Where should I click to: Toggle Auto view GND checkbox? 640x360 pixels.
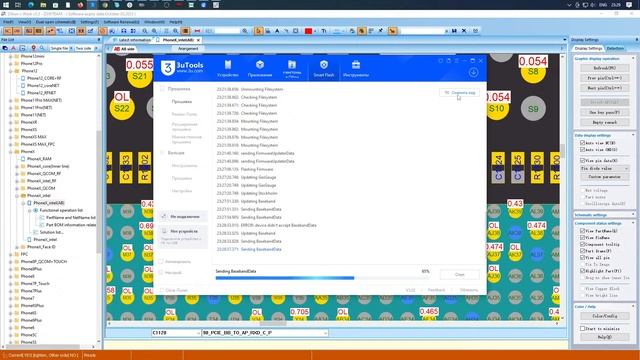[x=582, y=150]
